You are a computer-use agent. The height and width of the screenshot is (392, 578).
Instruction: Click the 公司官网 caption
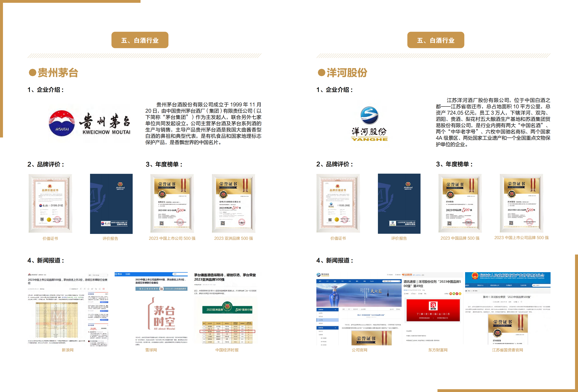(359, 350)
